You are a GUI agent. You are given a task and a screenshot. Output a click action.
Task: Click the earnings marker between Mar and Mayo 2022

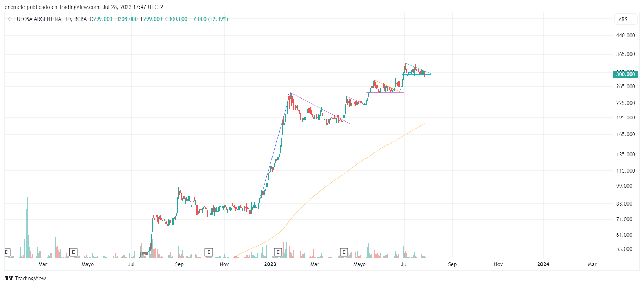click(73, 252)
